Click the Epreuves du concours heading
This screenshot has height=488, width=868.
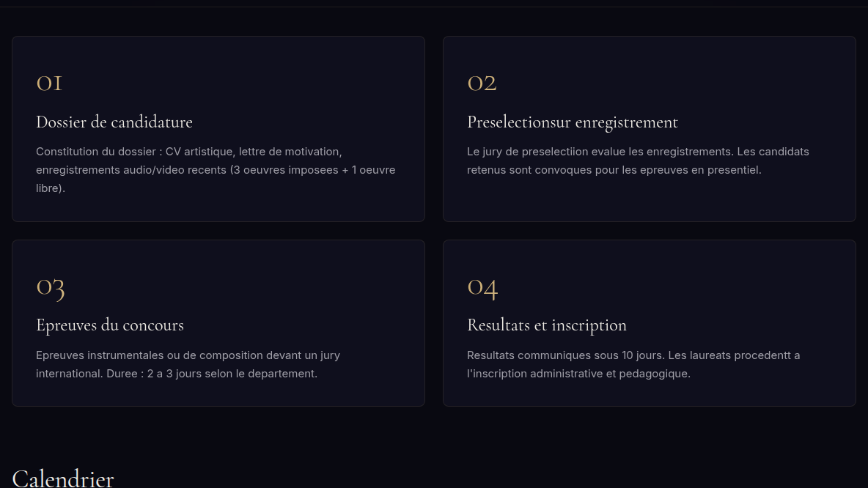110,325
